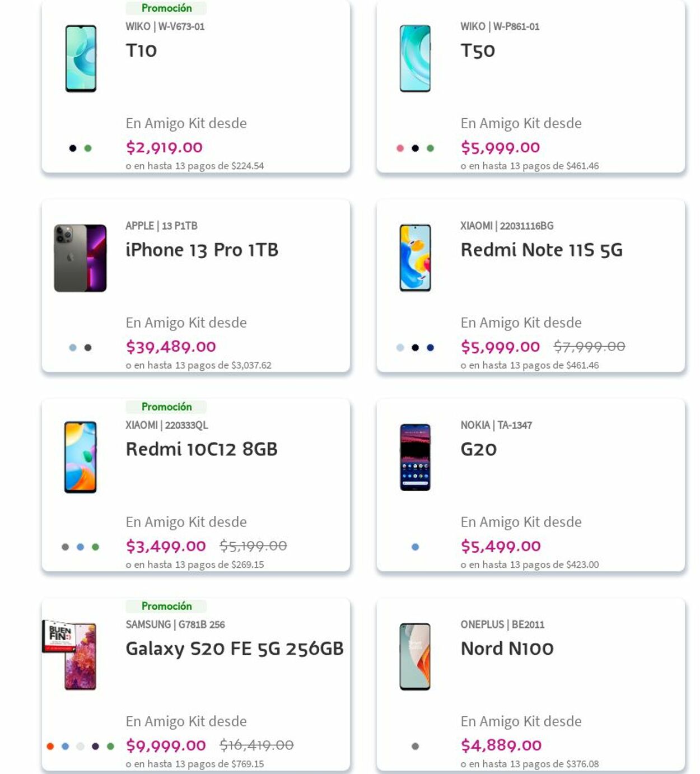Click the WIKO T50 phone thumbnail
This screenshot has width=700, height=774.
point(415,59)
